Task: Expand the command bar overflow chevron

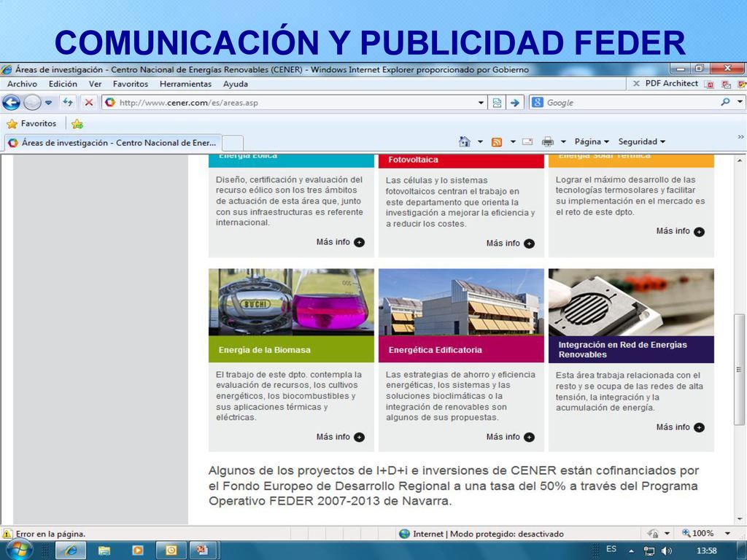Action: [740, 136]
